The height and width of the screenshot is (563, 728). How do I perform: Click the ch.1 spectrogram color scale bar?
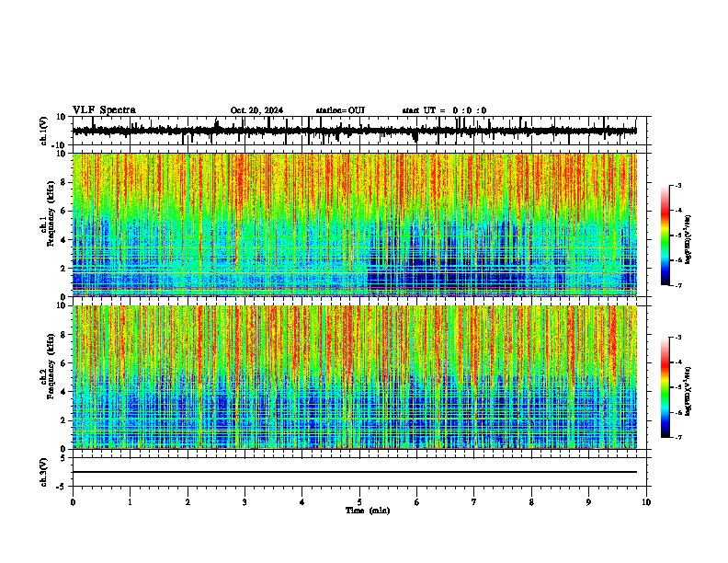point(665,236)
